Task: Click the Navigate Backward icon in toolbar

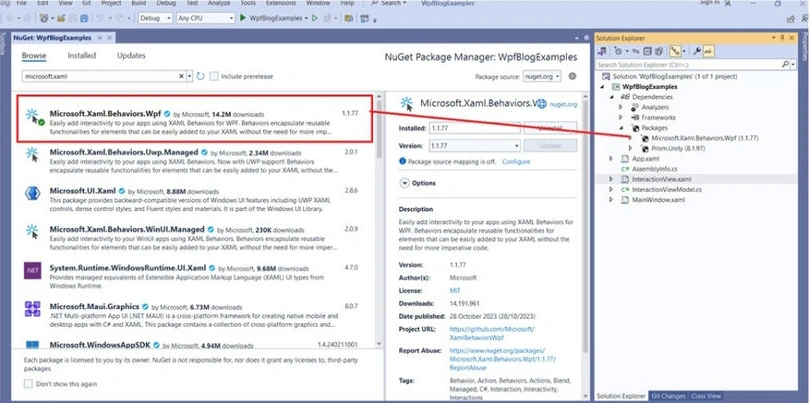Action: point(10,18)
